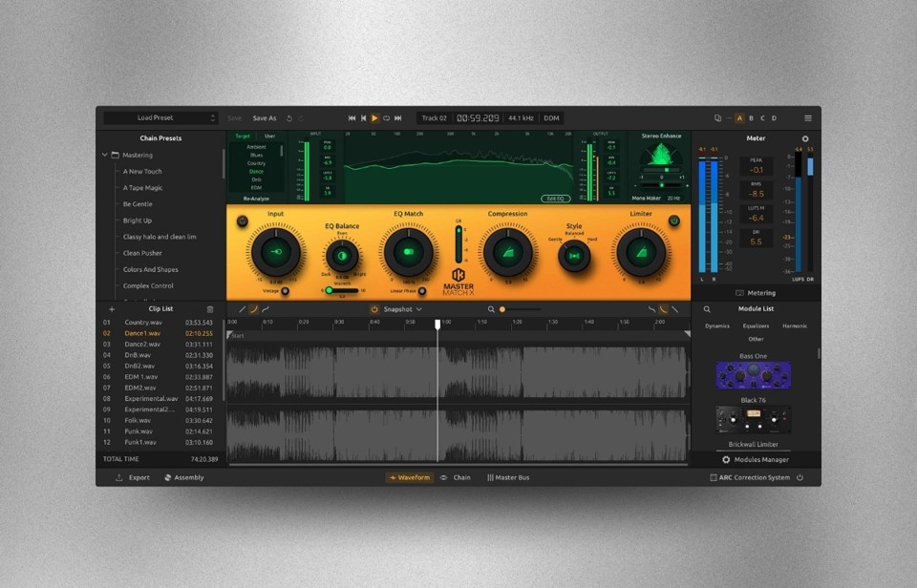Click the undo arrow icon
Screen dimensions: 917x588
pos(288,118)
